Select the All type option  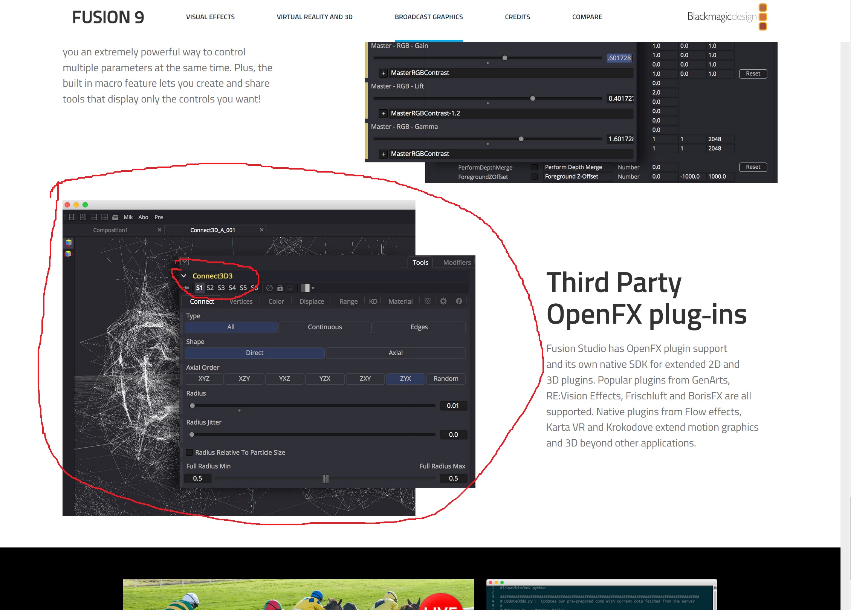[x=231, y=327]
